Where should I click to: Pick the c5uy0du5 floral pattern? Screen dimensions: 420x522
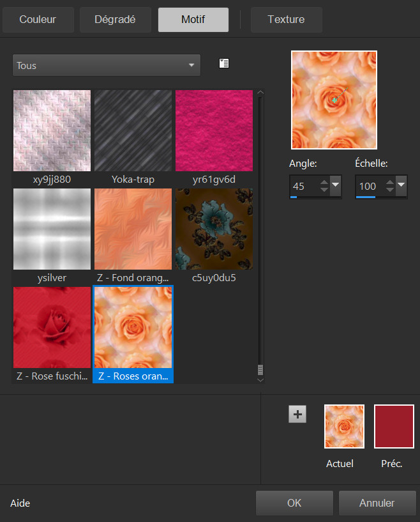214,229
